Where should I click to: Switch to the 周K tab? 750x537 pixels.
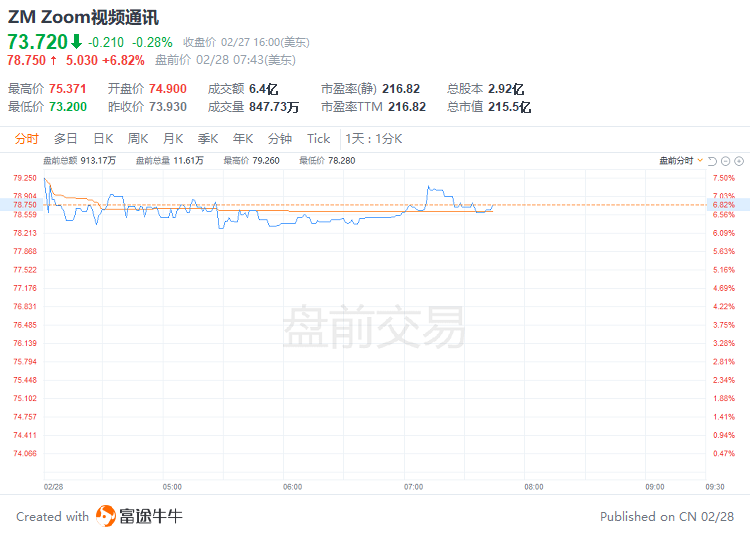[x=138, y=139]
